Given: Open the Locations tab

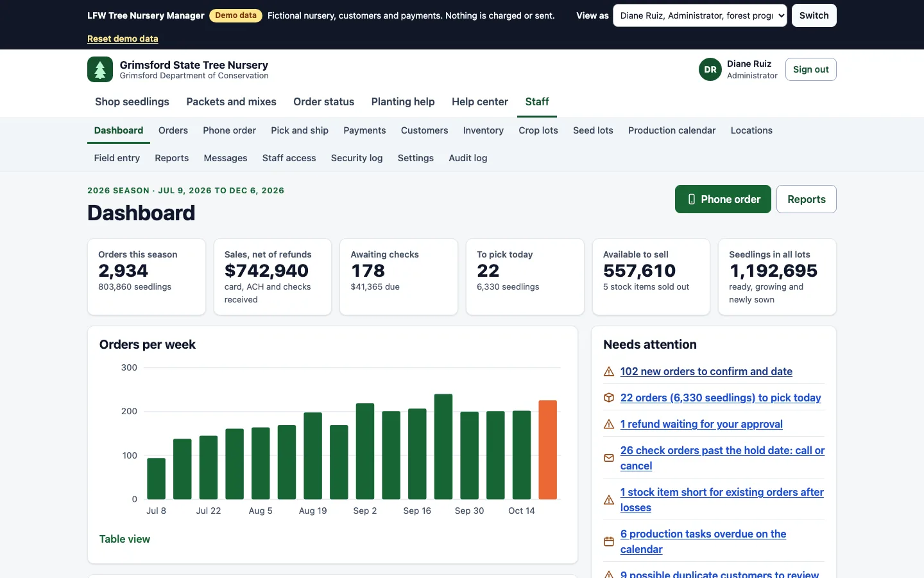Looking at the screenshot, I should pos(751,130).
